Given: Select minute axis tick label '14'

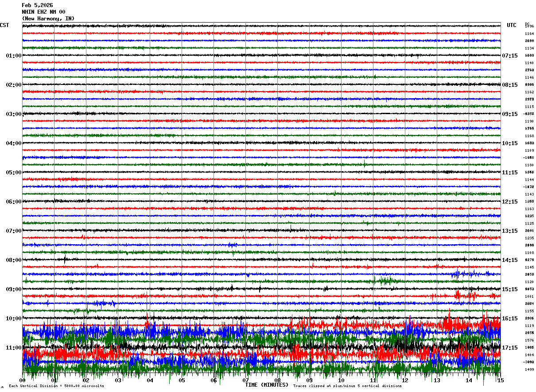Looking at the screenshot, I should [x=469, y=380].
